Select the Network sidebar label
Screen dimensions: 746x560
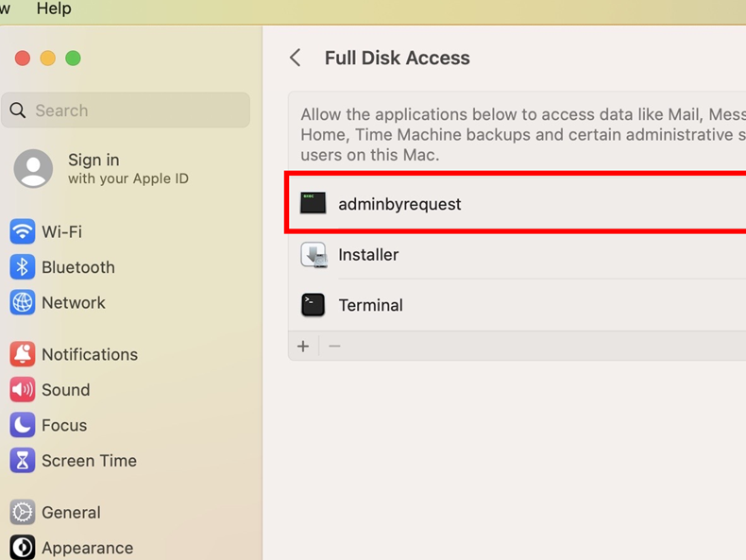point(74,302)
